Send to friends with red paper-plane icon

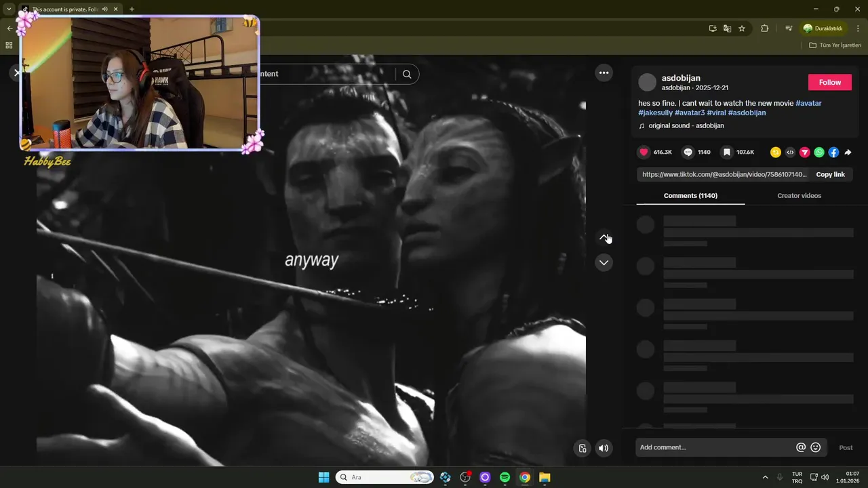[805, 152]
